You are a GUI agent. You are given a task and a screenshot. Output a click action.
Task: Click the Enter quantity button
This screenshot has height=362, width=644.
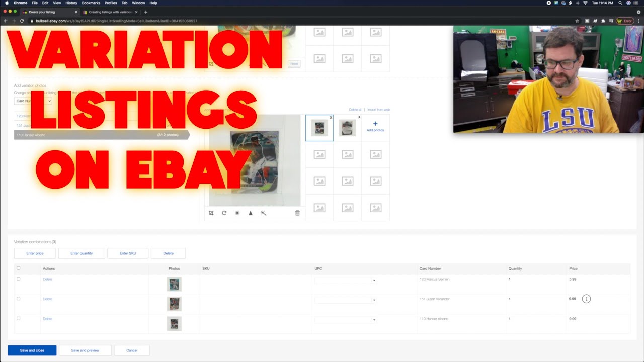tap(82, 253)
